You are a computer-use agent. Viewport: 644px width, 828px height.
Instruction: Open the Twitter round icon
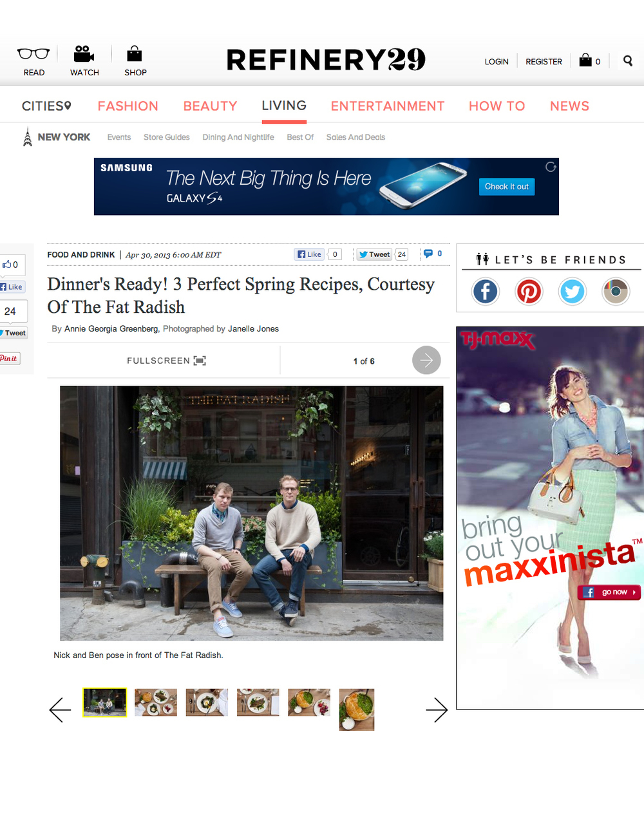point(572,292)
